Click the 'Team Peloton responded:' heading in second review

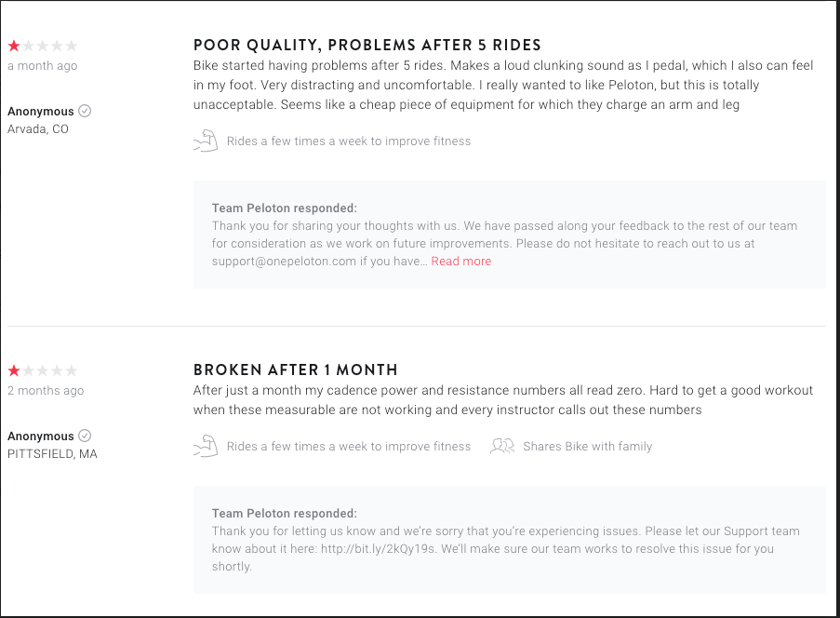coord(285,514)
